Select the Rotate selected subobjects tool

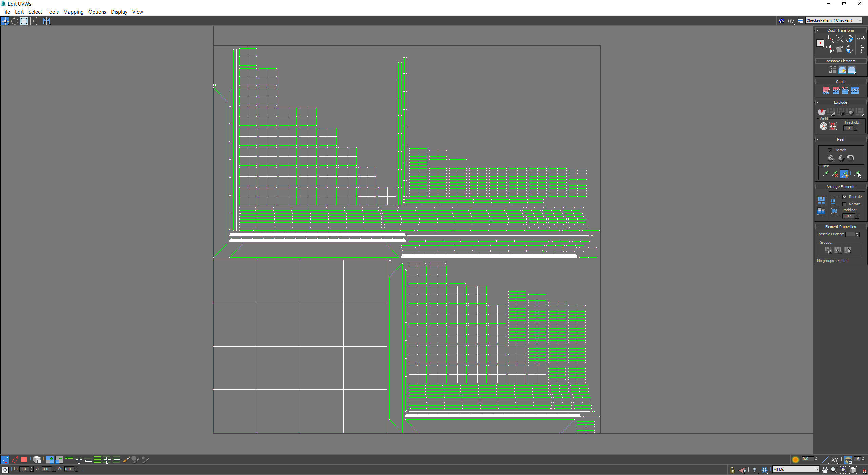15,21
